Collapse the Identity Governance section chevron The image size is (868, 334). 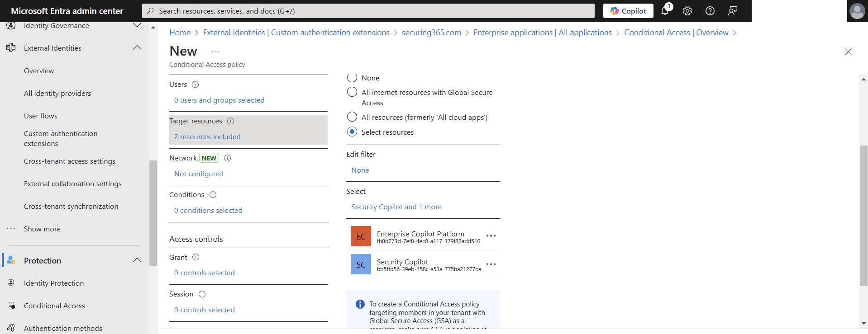(137, 25)
